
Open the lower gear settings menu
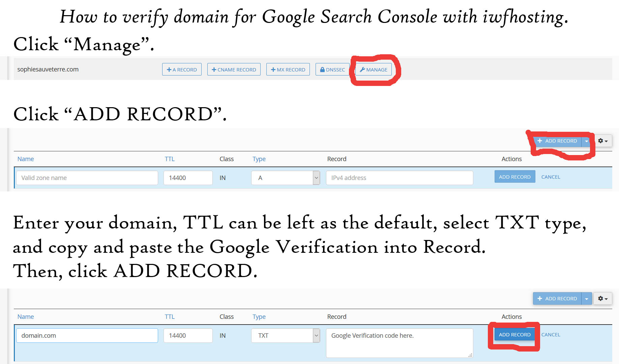pos(602,299)
